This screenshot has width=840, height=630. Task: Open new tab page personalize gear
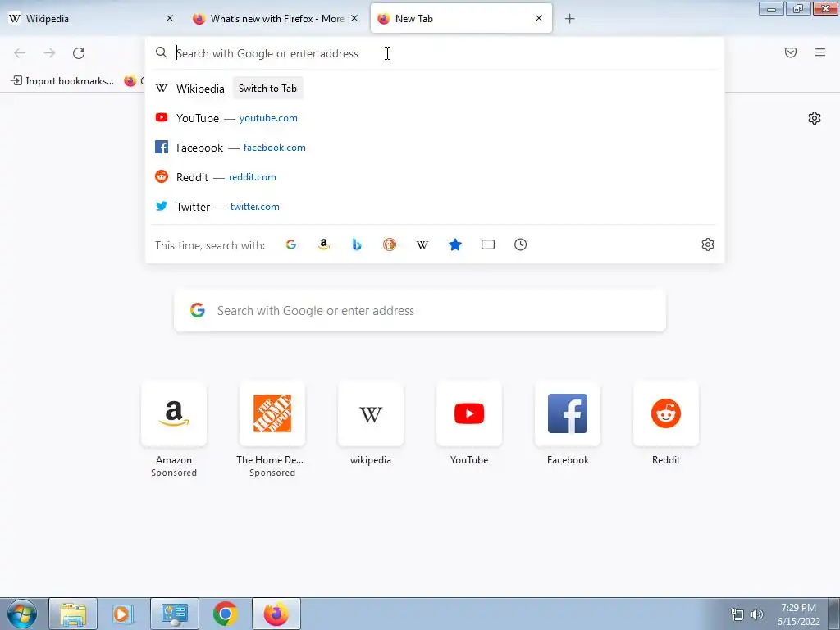815,118
